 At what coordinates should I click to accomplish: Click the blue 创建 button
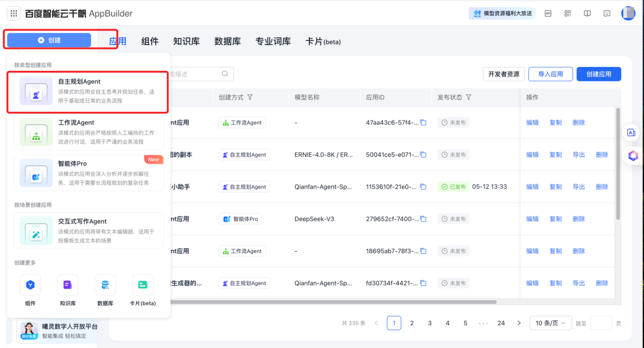click(49, 40)
